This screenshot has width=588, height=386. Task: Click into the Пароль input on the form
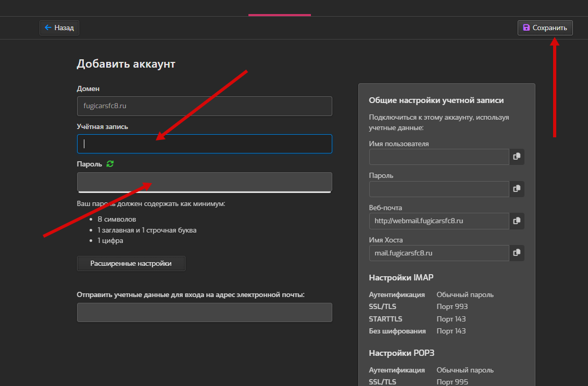pyautogui.click(x=204, y=182)
